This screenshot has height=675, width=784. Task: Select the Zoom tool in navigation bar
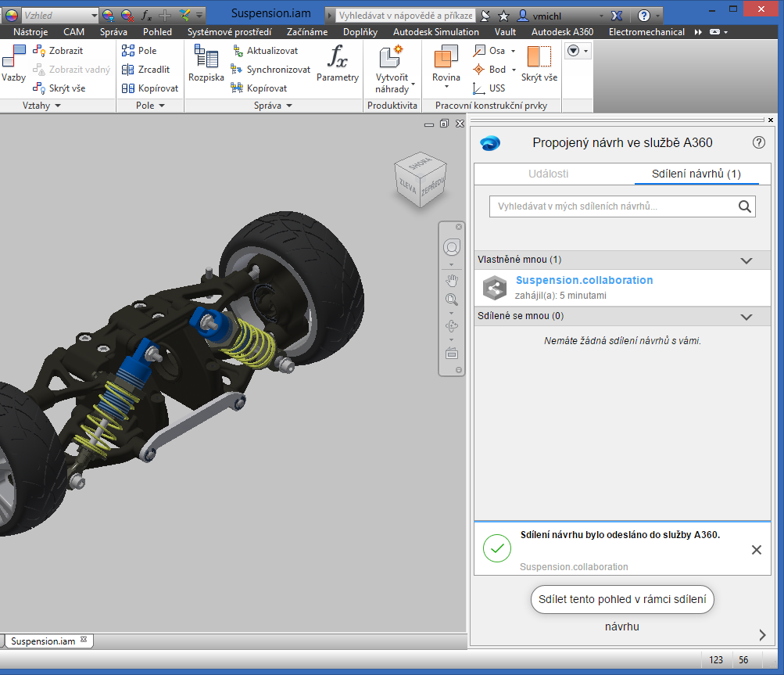point(452,300)
